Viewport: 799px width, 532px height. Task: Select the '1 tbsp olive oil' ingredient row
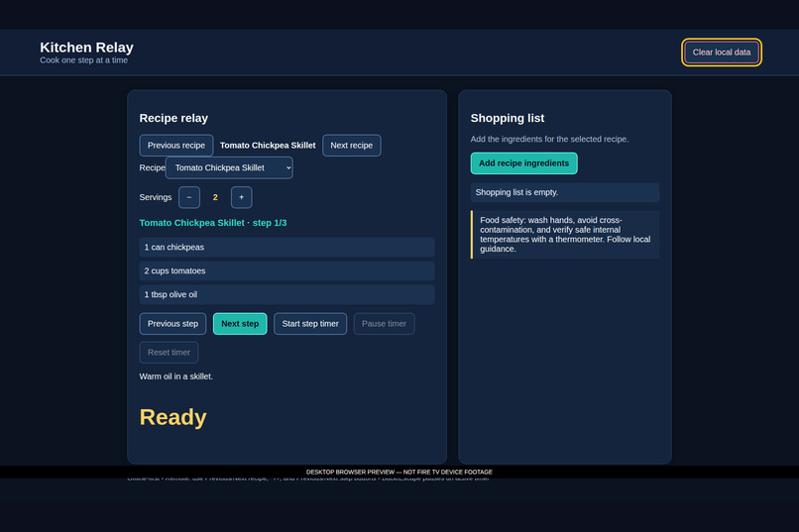click(x=286, y=295)
